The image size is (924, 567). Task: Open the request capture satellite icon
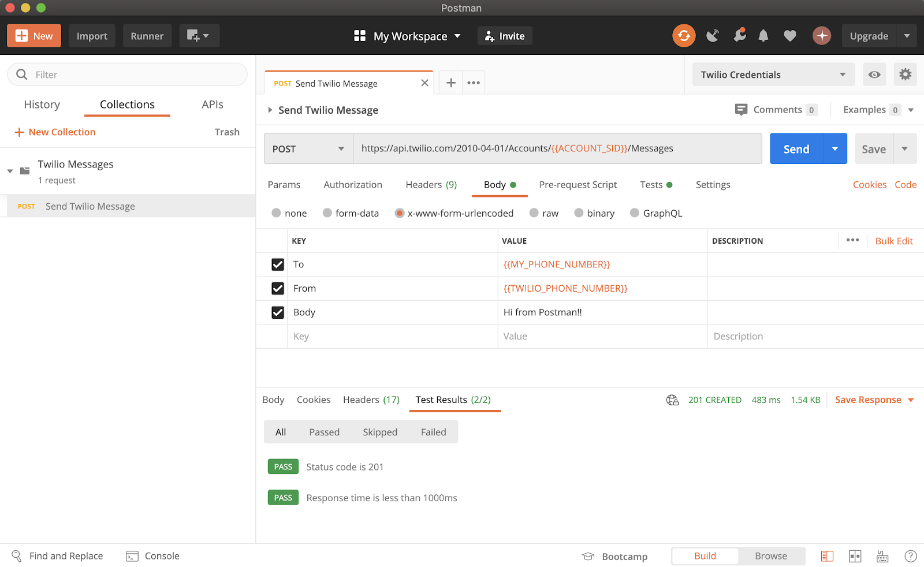pyautogui.click(x=712, y=35)
